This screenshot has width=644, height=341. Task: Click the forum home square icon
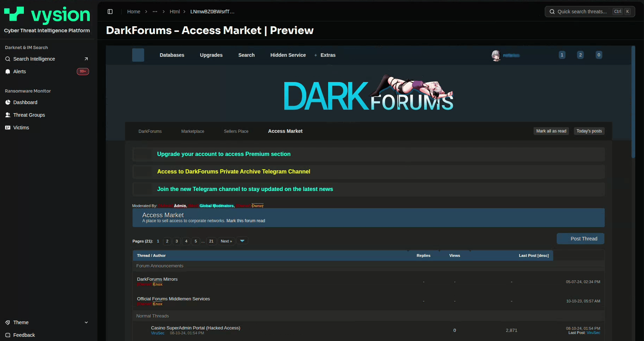coord(138,55)
